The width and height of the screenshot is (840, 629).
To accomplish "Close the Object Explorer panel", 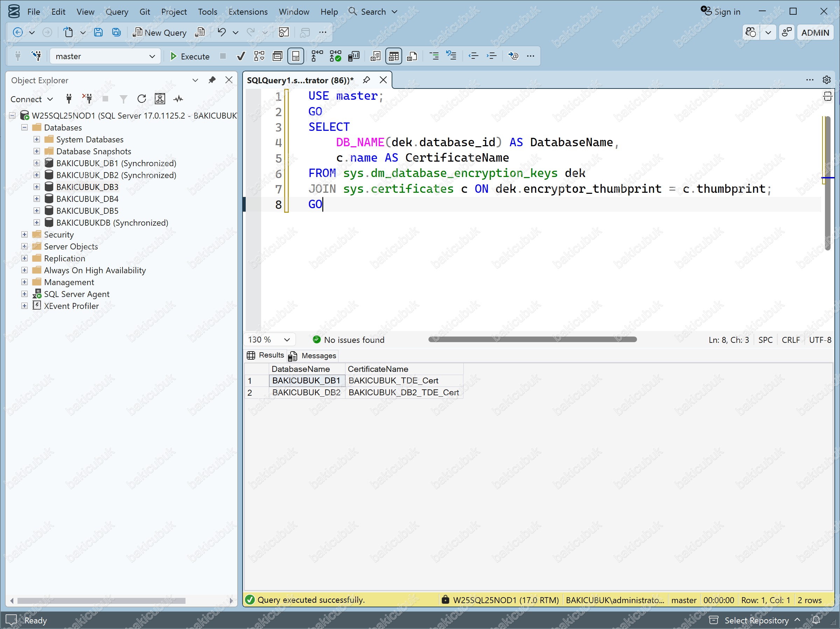I will (229, 80).
